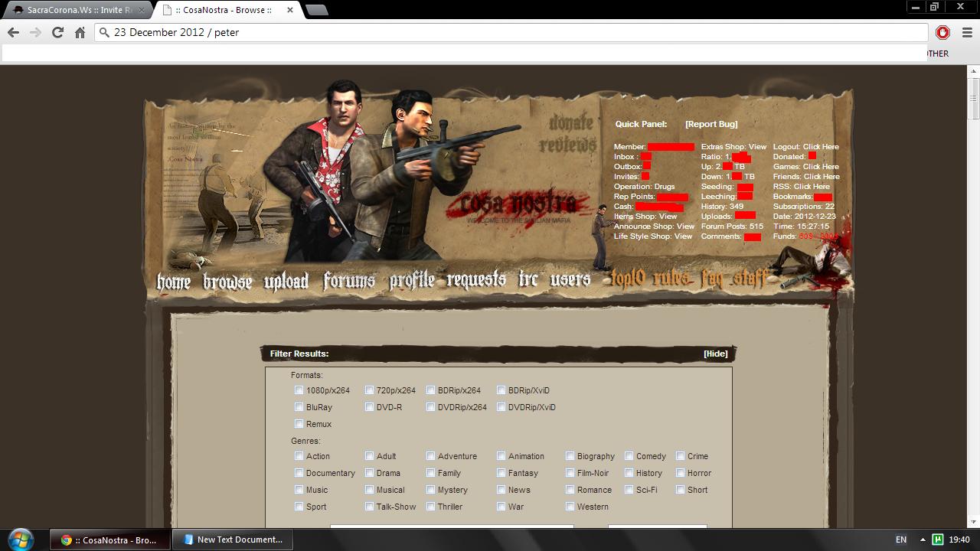This screenshot has height=551, width=980.
Task: Enable the DVDRip/x264 filter
Action: pos(430,407)
